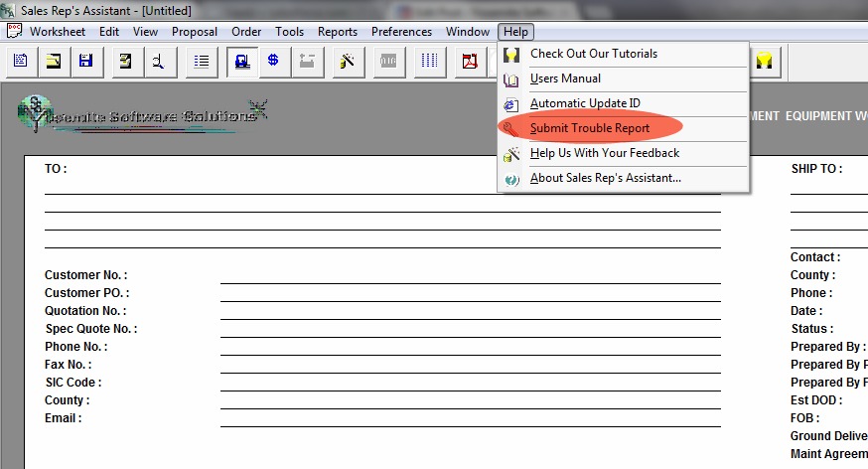The width and height of the screenshot is (868, 469).
Task: Select Automatic Update ID menu item
Action: coord(585,103)
